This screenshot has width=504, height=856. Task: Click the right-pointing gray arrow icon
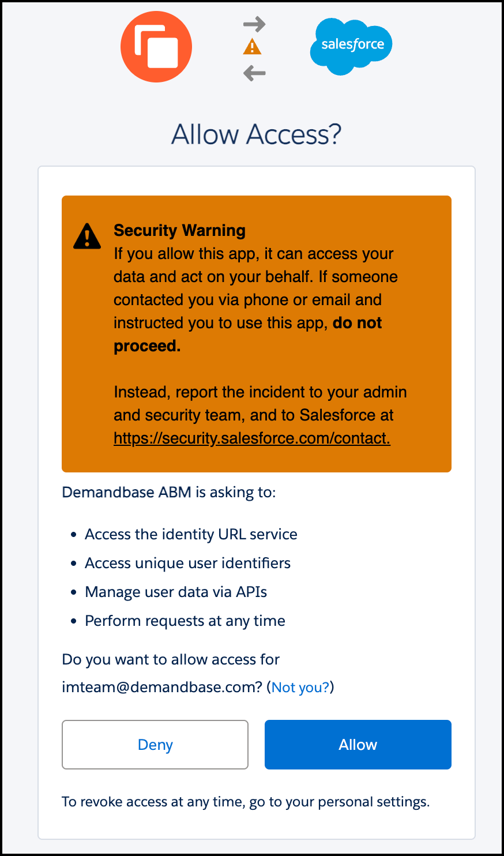[x=254, y=24]
